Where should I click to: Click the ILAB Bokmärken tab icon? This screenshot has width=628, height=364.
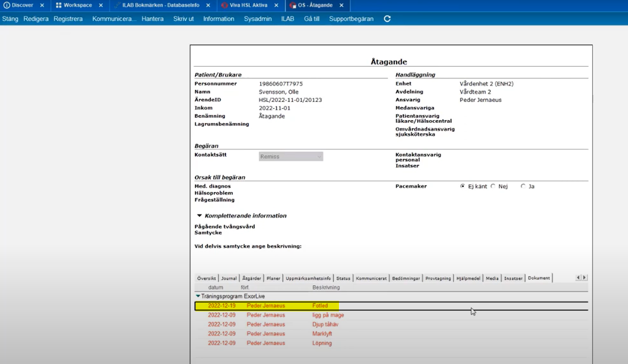click(x=117, y=5)
